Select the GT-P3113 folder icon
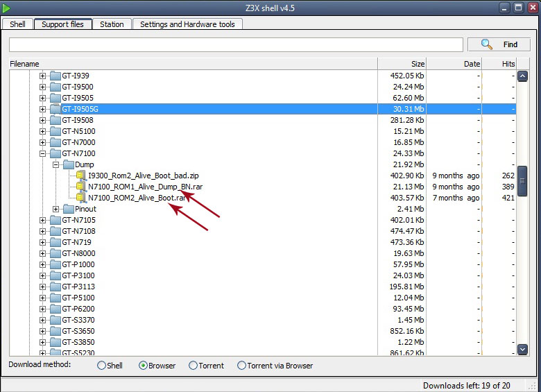Viewport: 541px width, 392px height. pos(55,287)
